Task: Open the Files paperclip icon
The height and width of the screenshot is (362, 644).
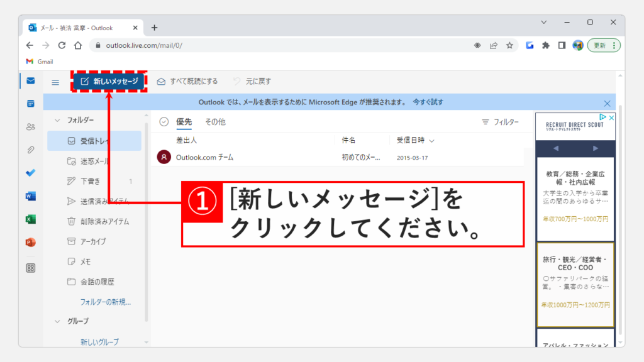Action: point(30,150)
